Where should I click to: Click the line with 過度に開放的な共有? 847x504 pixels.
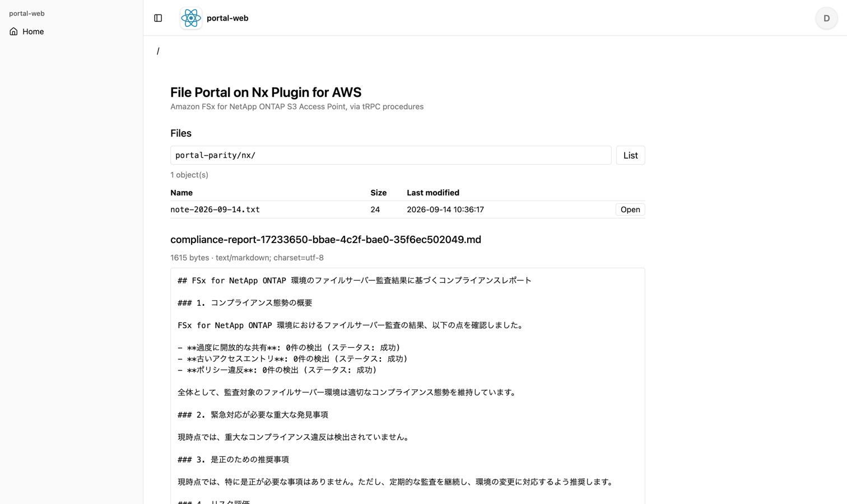289,348
